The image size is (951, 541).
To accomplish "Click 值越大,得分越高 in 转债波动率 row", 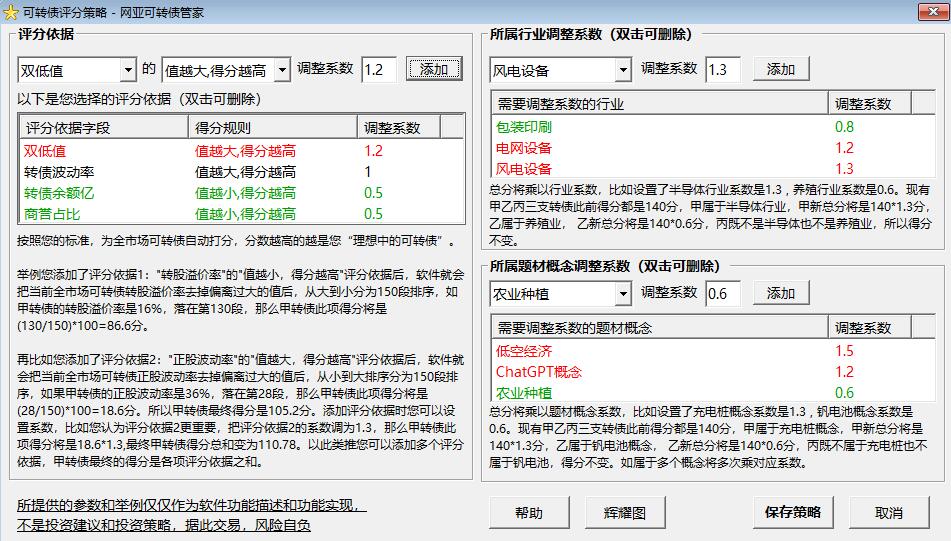I will [x=246, y=172].
